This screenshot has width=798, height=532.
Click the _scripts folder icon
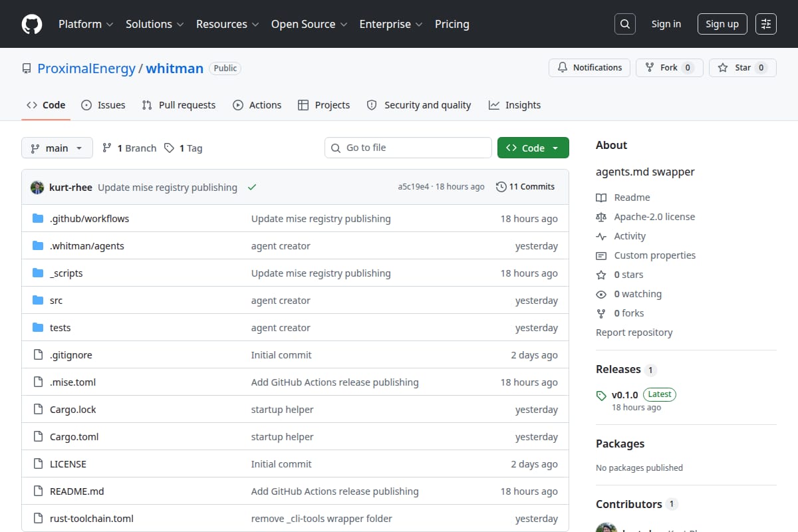point(38,273)
